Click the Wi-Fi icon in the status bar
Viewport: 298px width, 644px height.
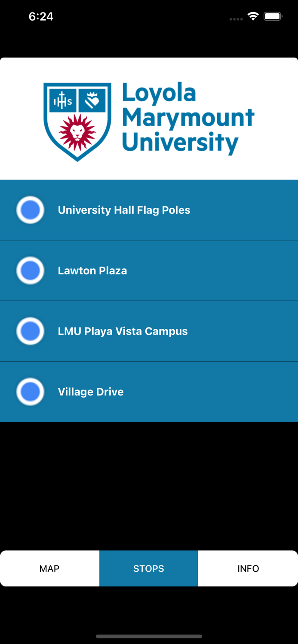253,16
